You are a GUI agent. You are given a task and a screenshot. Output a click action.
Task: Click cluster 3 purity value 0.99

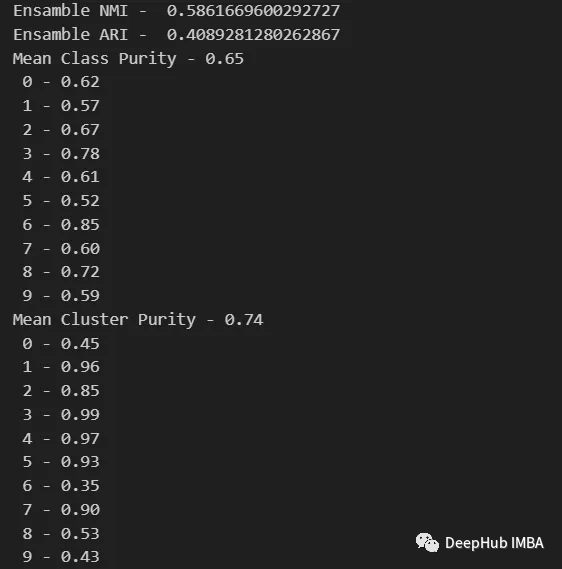80,415
